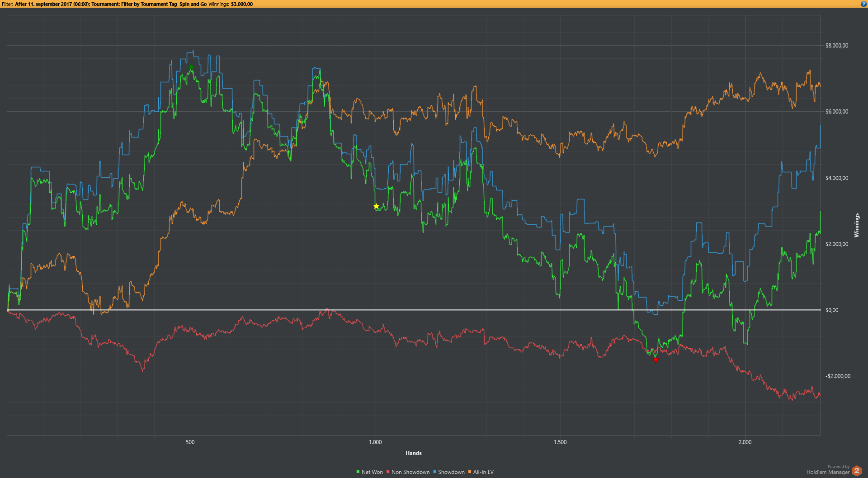This screenshot has height=478, width=868.
Task: Toggle the Showdown legend label
Action: click(451, 472)
